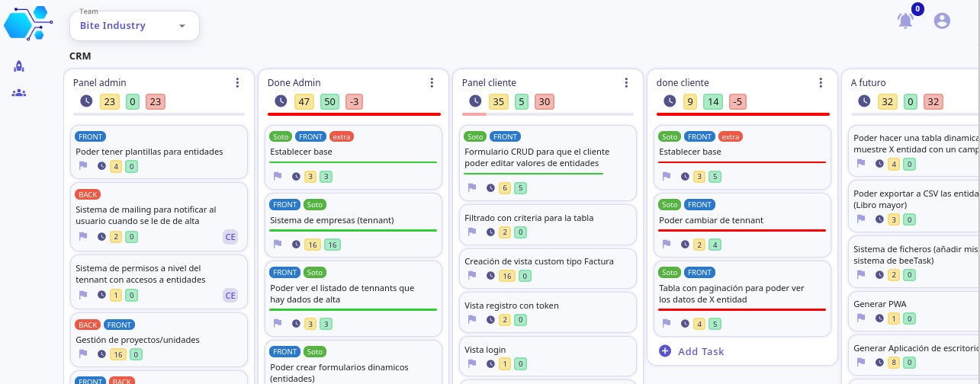Open Filtrado con criteria para la tabla task
Screen dimensions: 980x384
(x=548, y=225)
